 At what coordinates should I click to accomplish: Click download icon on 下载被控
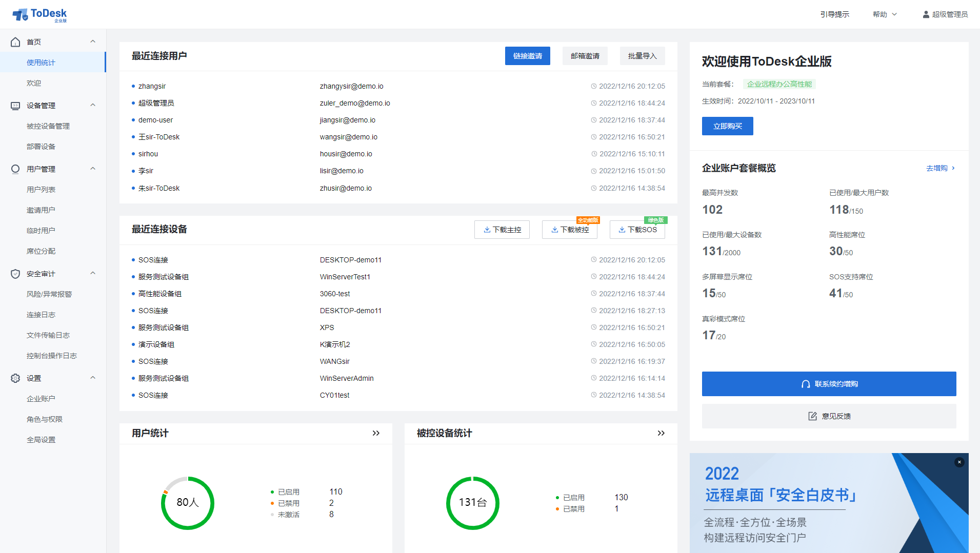(554, 230)
